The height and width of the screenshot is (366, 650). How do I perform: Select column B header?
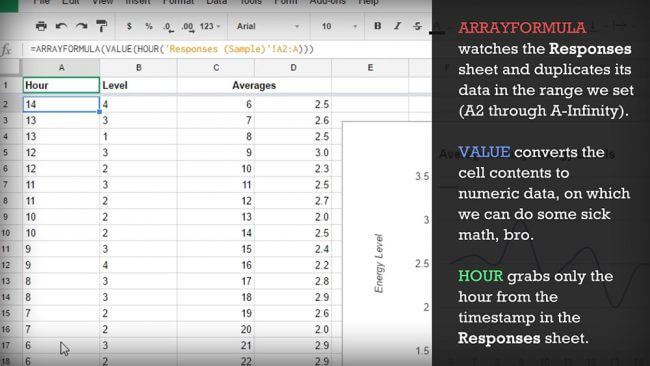pos(138,68)
